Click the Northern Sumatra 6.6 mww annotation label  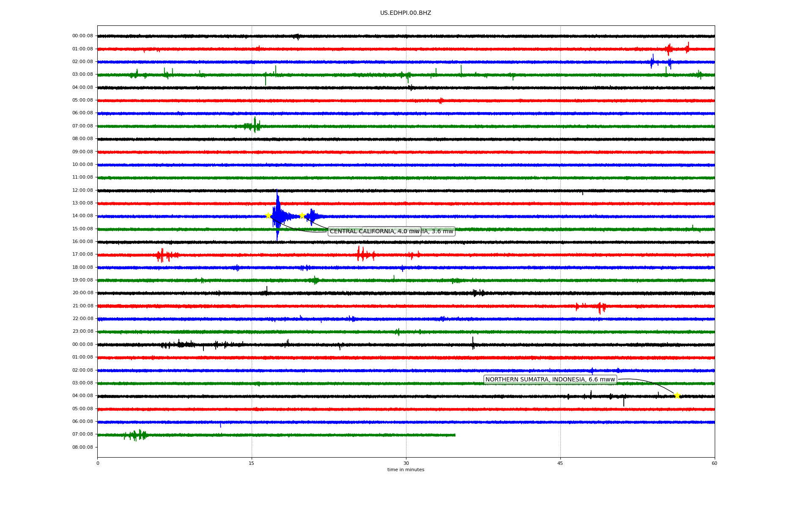point(550,380)
